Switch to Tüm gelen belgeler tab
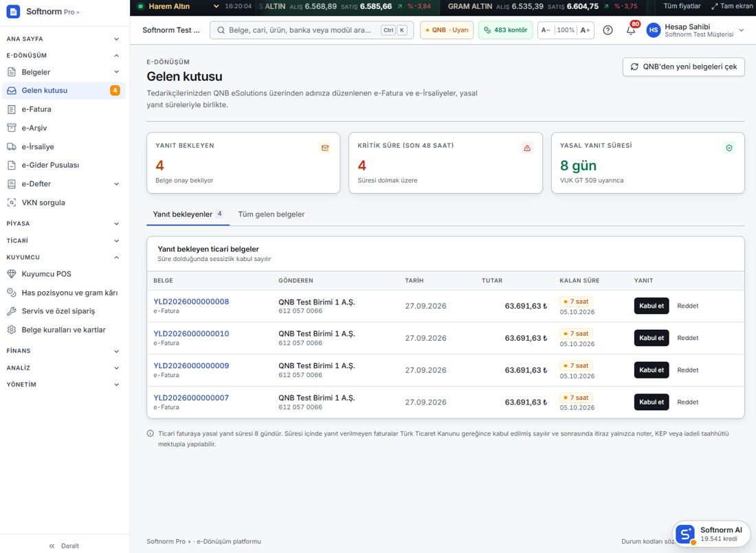756x553 pixels. [x=271, y=214]
